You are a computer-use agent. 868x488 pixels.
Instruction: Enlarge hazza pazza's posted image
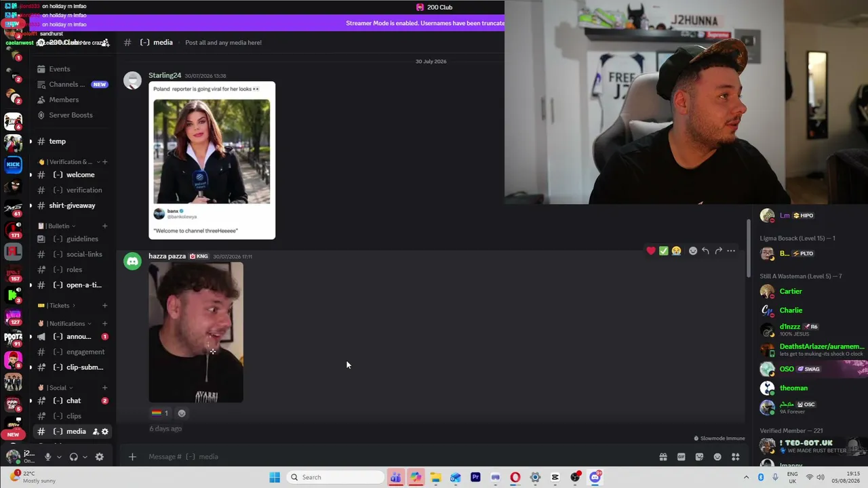click(x=196, y=333)
